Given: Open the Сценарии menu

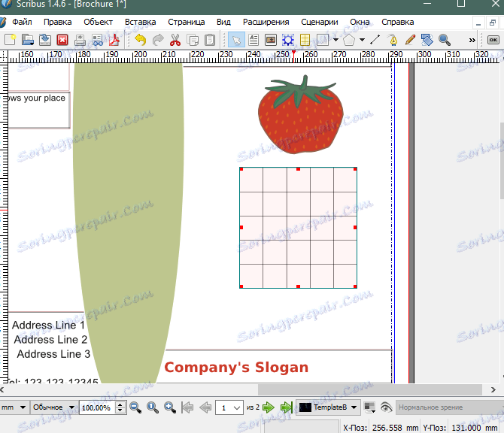Looking at the screenshot, I should pos(319,22).
